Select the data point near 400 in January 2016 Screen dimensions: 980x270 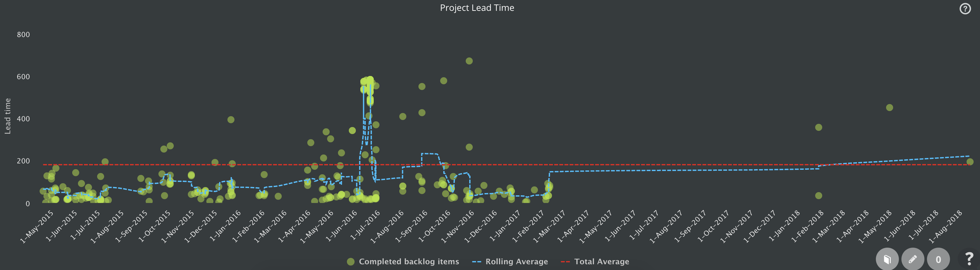click(x=231, y=119)
